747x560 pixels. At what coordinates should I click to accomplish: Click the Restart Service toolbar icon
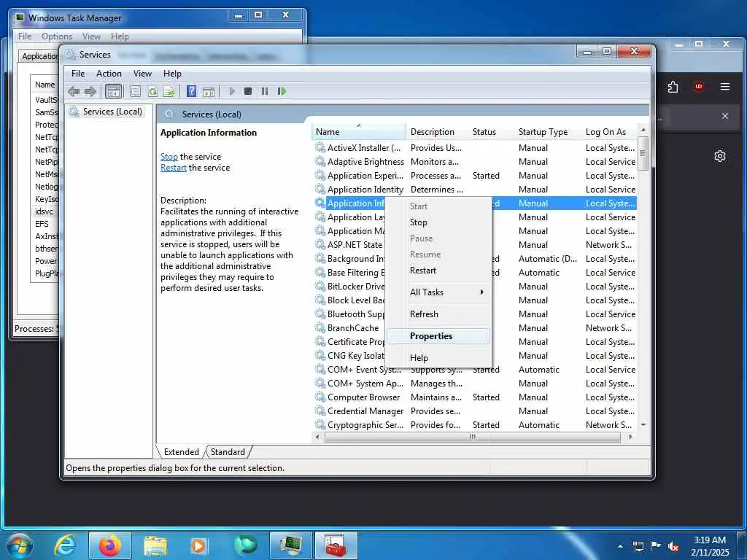(x=282, y=91)
